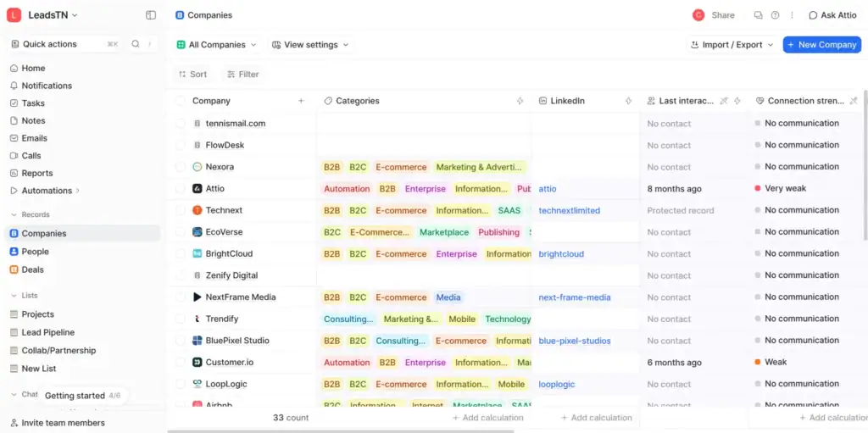Open the brightcloud LinkedIn link
This screenshot has height=433, width=868.
[561, 253]
